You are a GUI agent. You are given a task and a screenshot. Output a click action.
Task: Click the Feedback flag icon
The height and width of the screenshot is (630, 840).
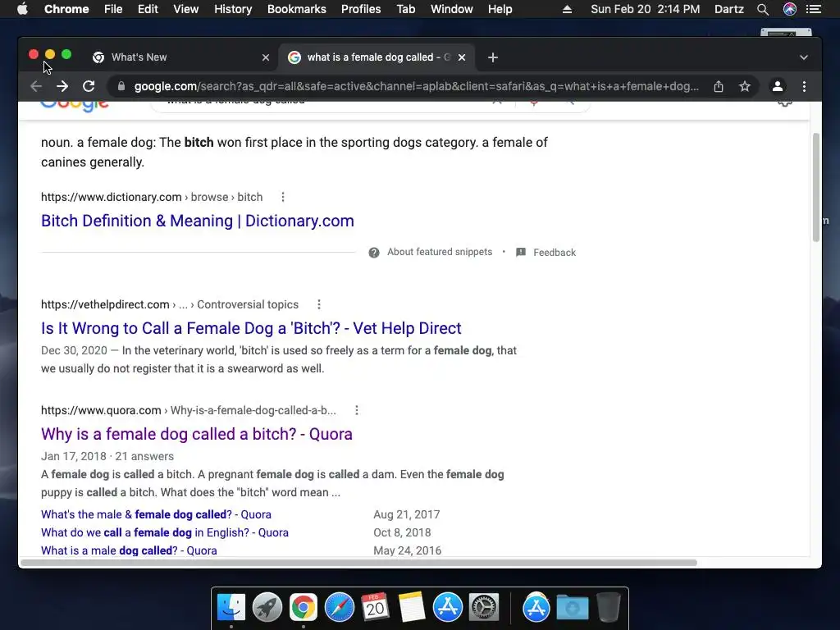point(521,253)
